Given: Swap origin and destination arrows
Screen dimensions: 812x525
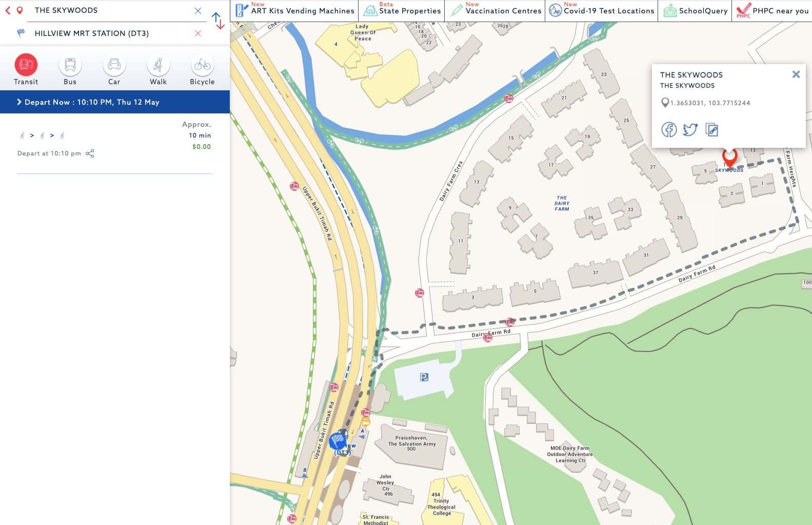Looking at the screenshot, I should pyautogui.click(x=218, y=21).
